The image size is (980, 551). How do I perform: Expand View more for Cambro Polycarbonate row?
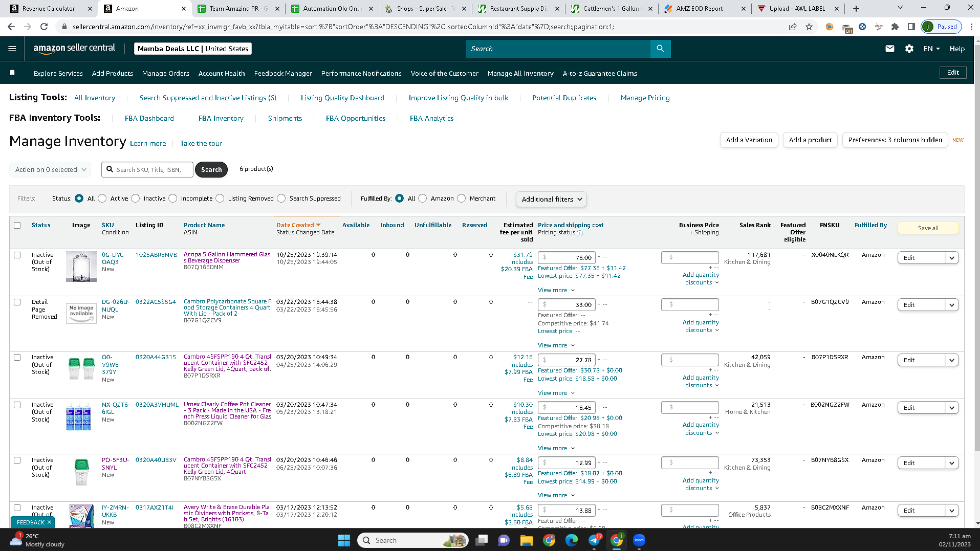pos(556,345)
